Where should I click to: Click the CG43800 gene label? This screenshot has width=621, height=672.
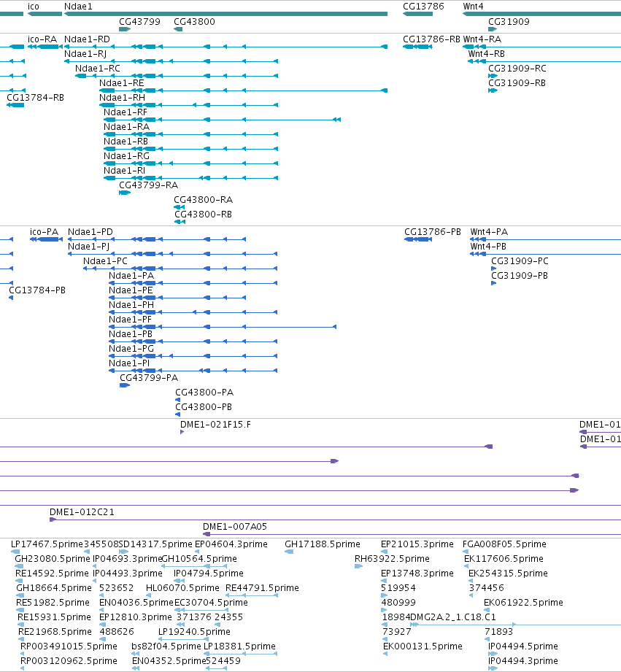195,22
